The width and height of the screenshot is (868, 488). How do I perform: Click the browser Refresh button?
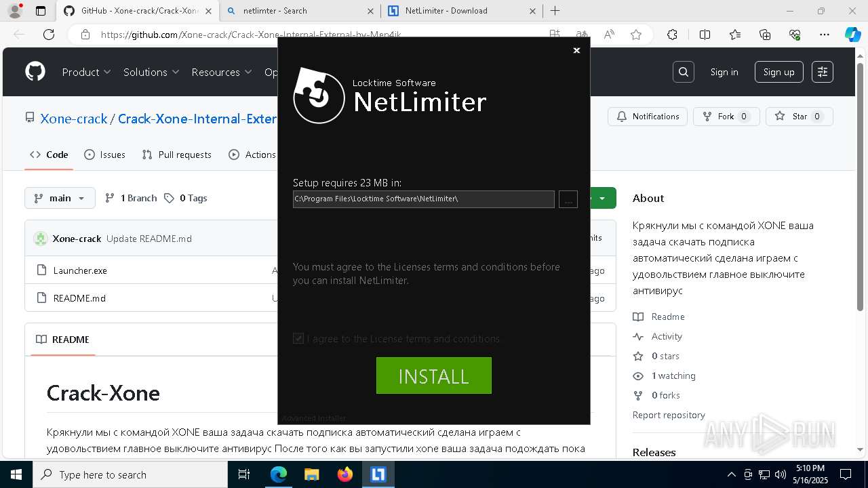(x=49, y=35)
